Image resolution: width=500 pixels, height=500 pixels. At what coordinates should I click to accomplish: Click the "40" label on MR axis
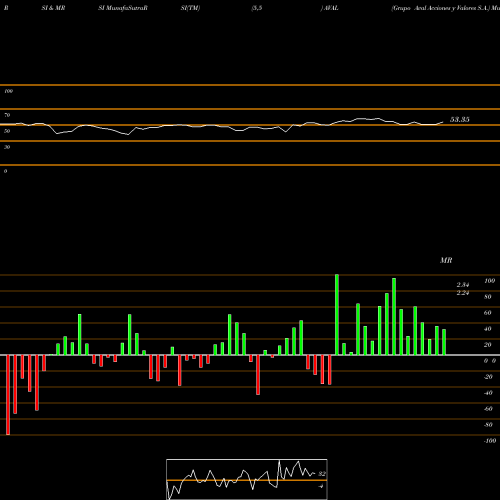point(488,329)
